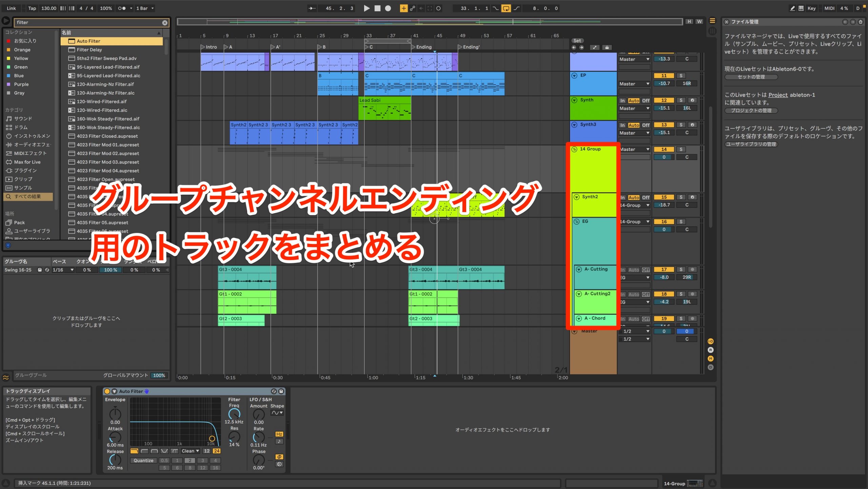Open the quantization 1 Bar menu

pyautogui.click(x=145, y=8)
